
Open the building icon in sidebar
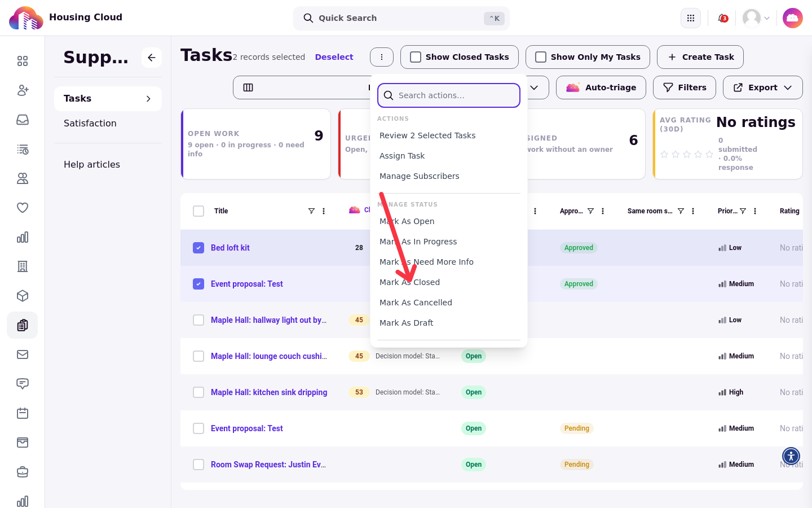(23, 266)
